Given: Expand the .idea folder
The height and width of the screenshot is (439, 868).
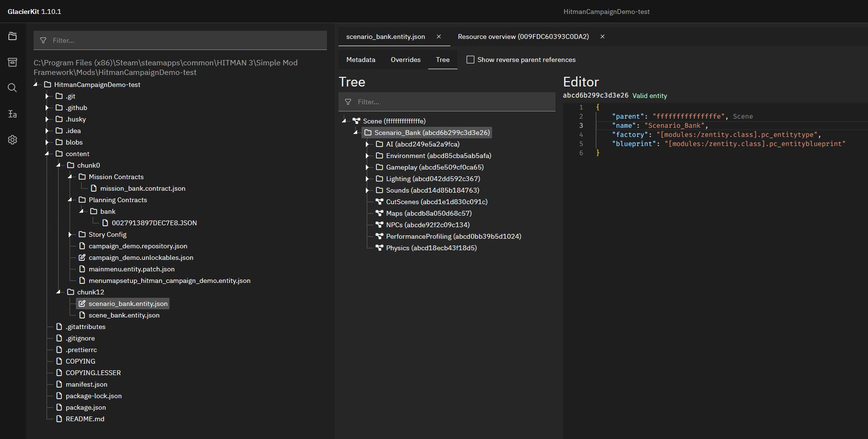Looking at the screenshot, I should 47,131.
